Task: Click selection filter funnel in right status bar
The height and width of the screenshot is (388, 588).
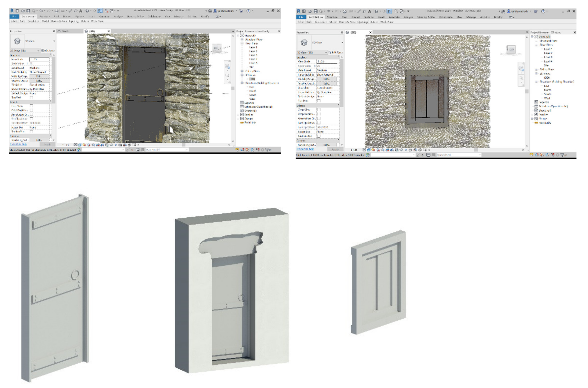Action: coord(562,155)
